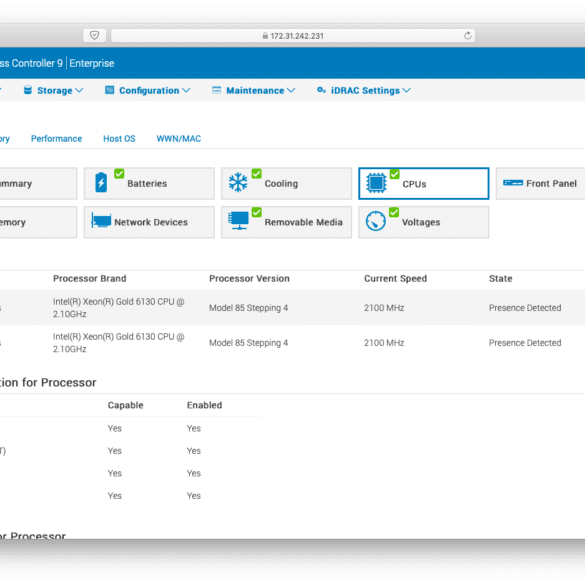
Task: Open the Cooling tile
Action: 286,183
